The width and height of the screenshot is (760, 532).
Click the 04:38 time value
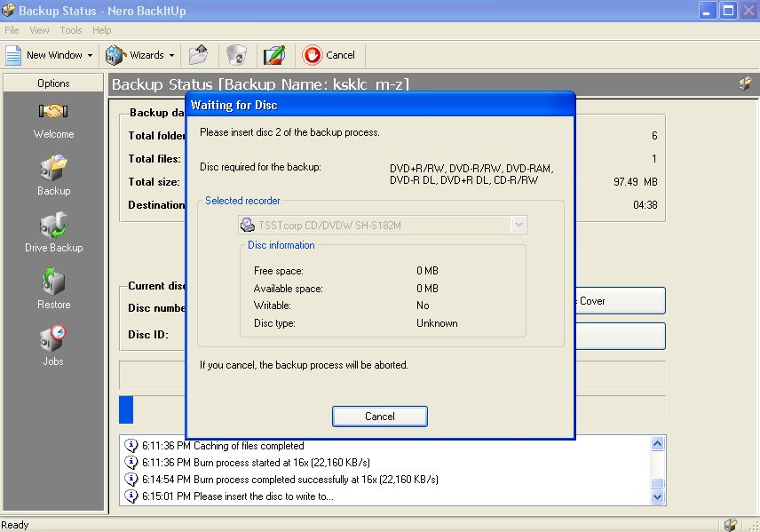645,204
